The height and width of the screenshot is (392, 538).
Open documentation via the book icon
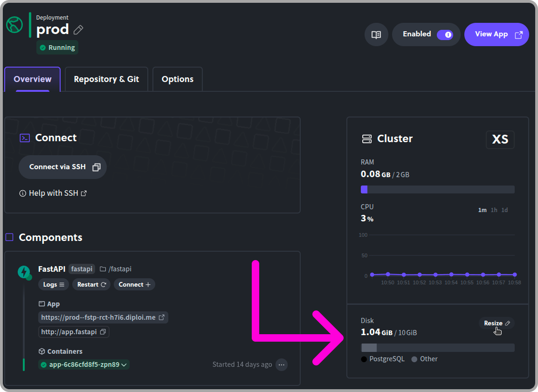pyautogui.click(x=376, y=34)
